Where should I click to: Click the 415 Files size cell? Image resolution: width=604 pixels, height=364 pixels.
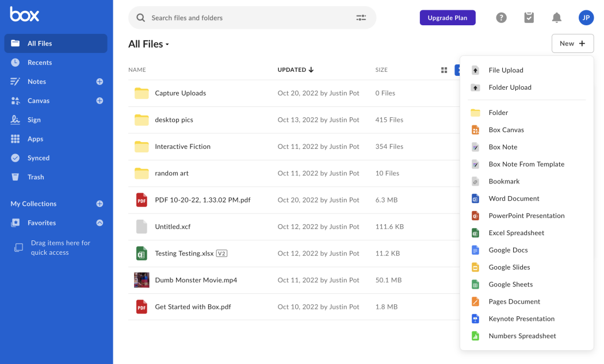coord(389,120)
